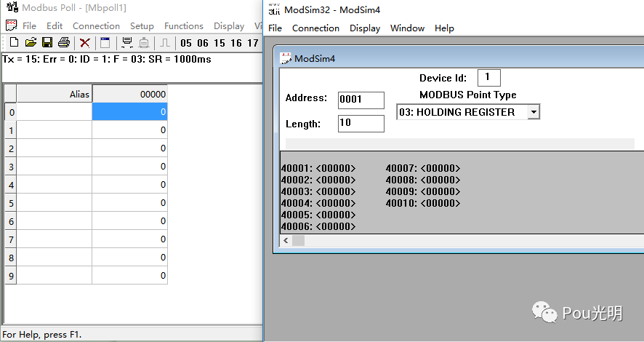The image size is (644, 342).
Task: Click the pulse waveform toolbar icon
Action: [x=165, y=43]
